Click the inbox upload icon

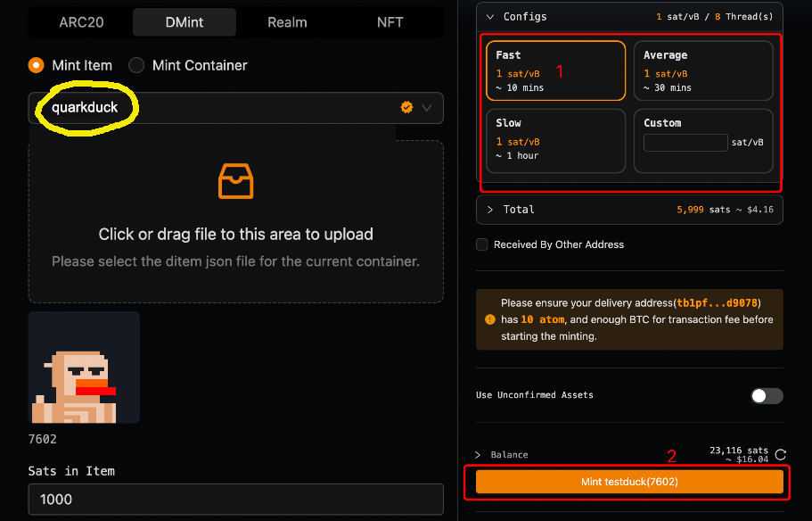[x=236, y=181]
